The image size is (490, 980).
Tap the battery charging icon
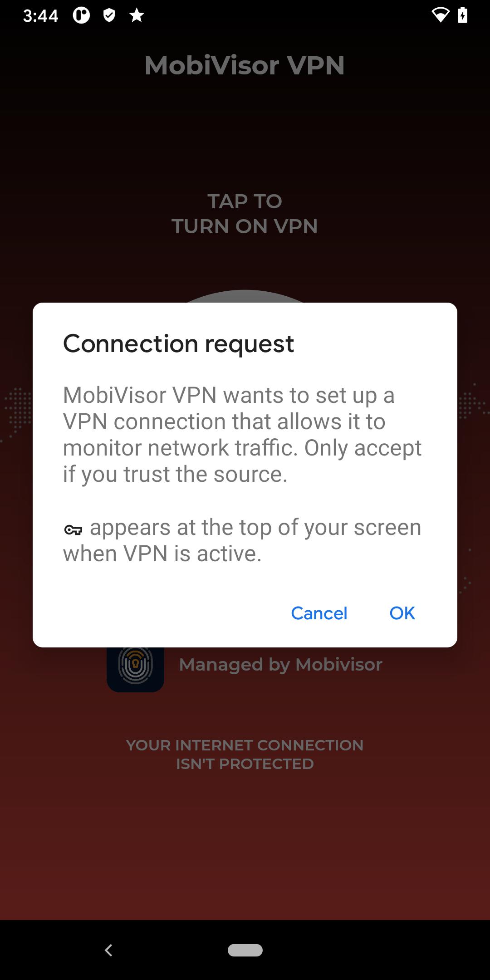point(462,15)
